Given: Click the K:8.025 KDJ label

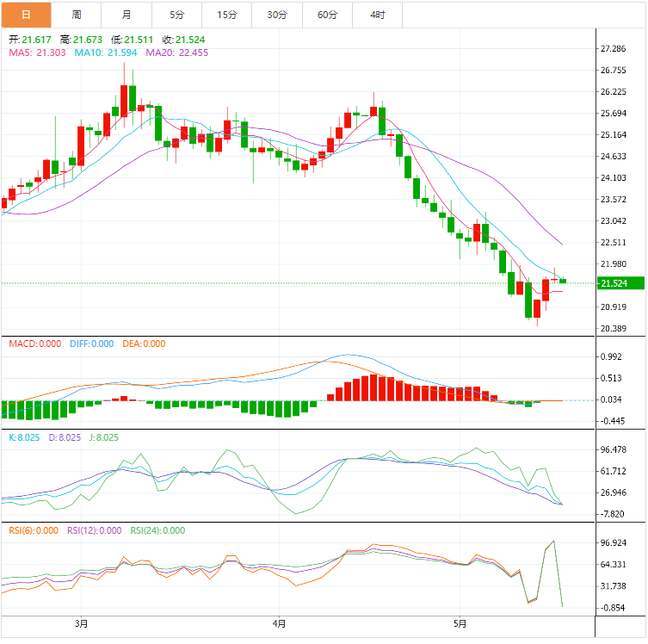Looking at the screenshot, I should coord(24,437).
